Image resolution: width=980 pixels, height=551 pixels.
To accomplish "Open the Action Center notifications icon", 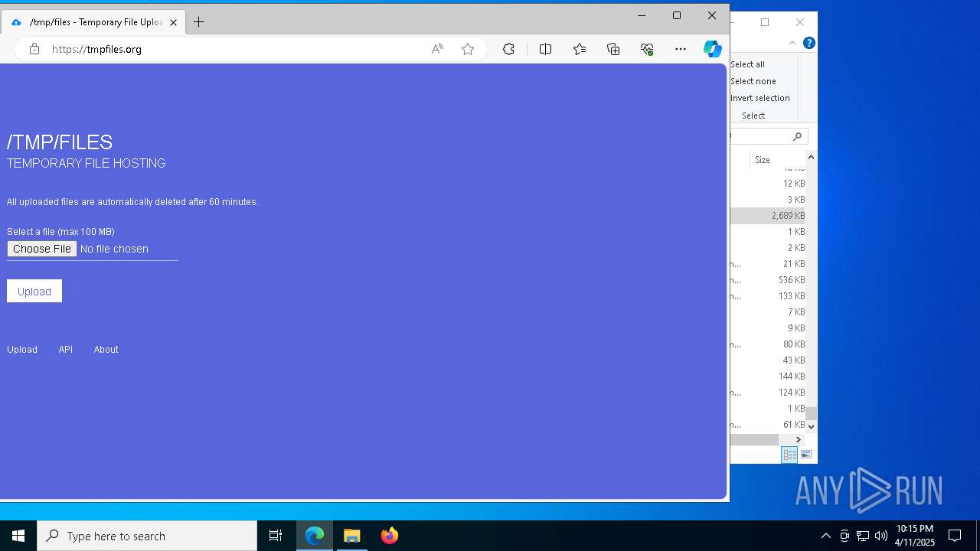I will (x=955, y=536).
